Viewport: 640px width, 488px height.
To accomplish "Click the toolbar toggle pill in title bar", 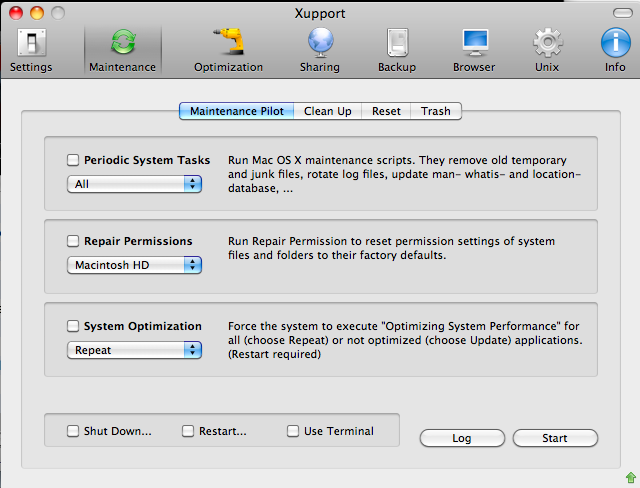I will point(623,13).
